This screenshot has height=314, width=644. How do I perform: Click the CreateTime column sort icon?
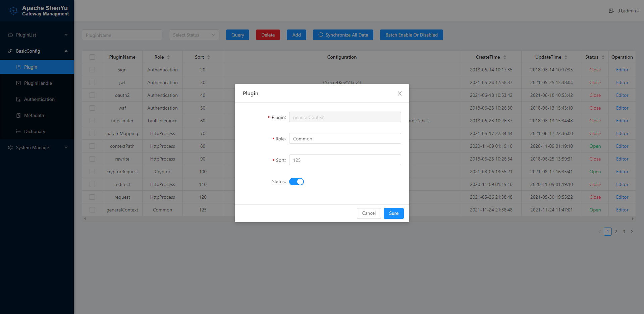(x=505, y=57)
